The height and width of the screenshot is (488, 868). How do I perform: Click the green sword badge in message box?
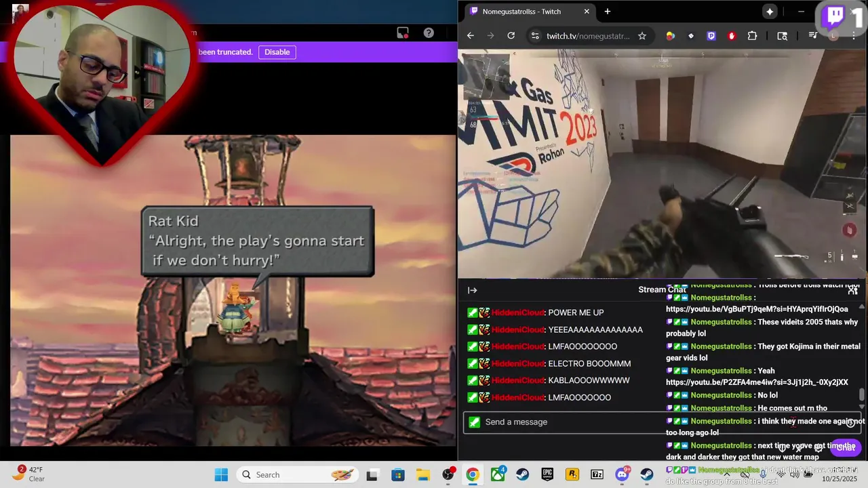[x=474, y=422]
